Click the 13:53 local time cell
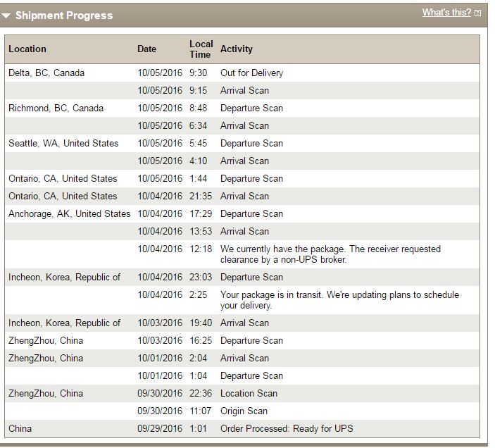 [201, 232]
